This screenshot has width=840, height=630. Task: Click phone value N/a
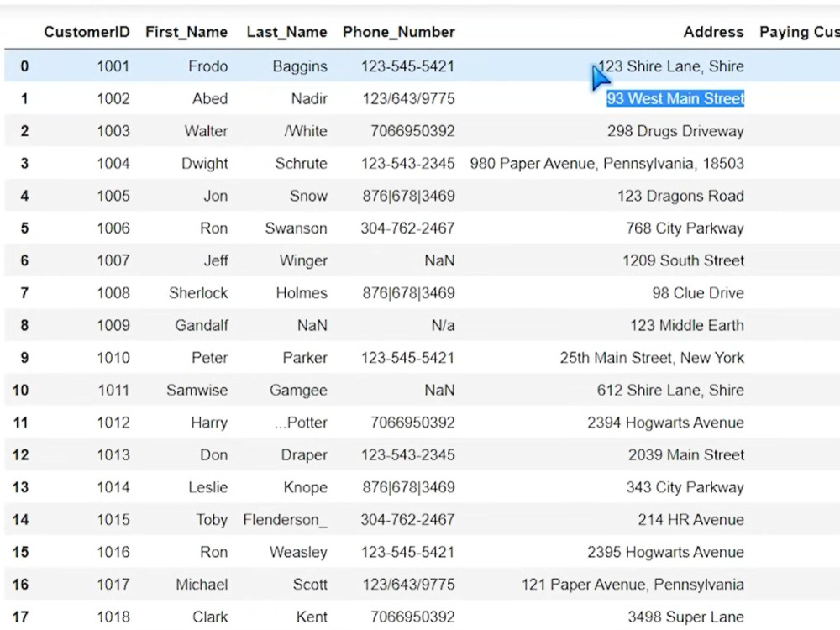click(x=443, y=326)
